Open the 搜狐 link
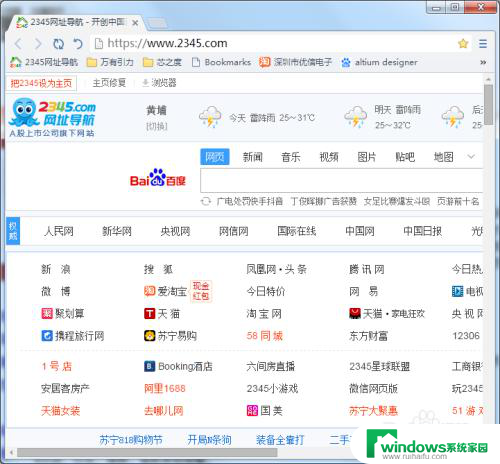500x464 pixels. pyautogui.click(x=158, y=269)
